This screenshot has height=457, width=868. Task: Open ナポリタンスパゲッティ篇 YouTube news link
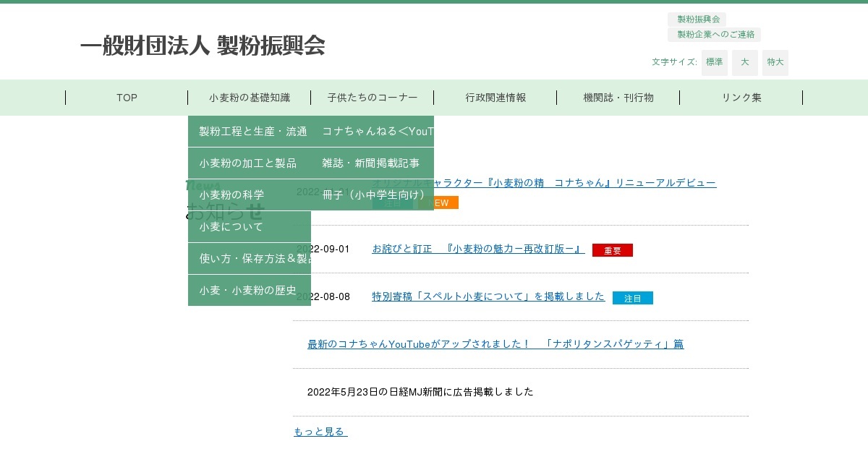point(495,344)
